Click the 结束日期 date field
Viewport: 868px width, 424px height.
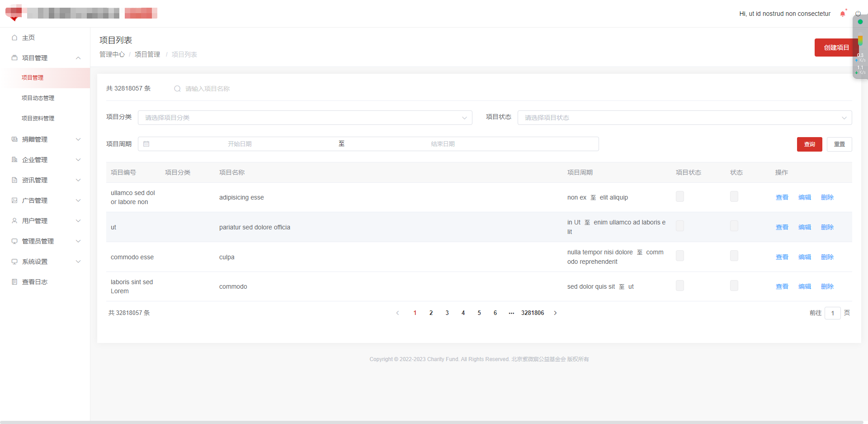[443, 144]
